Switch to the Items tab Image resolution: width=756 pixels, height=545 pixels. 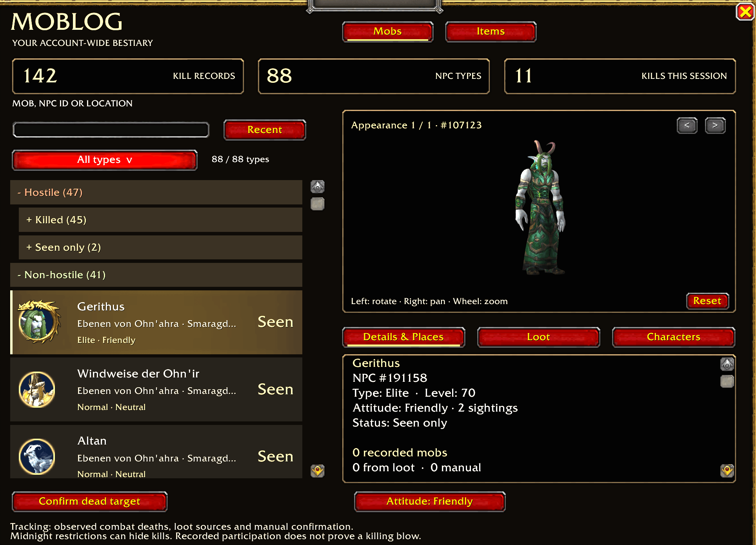pos(491,31)
